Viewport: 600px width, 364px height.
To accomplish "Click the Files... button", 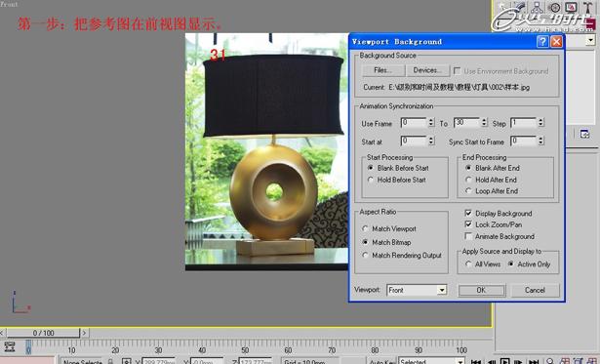I will pos(383,70).
